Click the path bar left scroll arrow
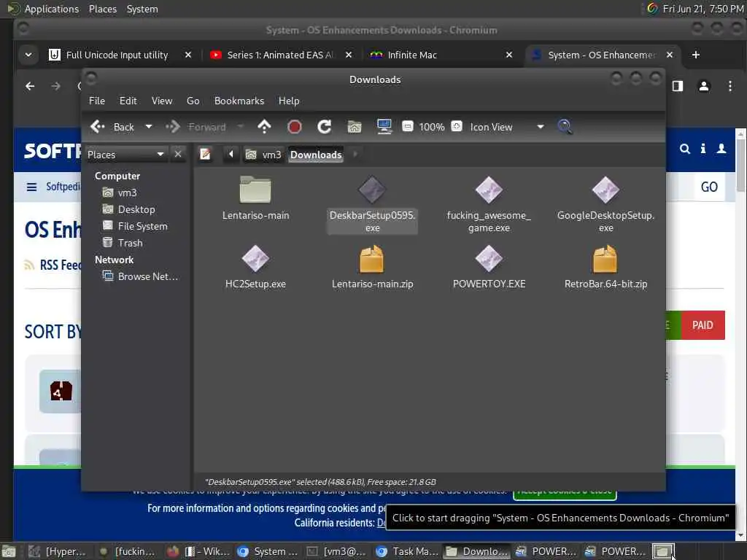 click(231, 155)
